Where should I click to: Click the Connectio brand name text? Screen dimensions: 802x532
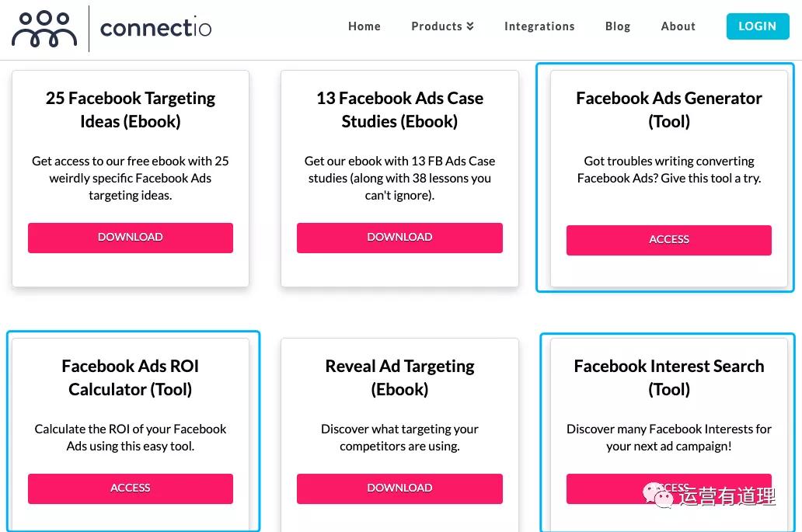155,29
